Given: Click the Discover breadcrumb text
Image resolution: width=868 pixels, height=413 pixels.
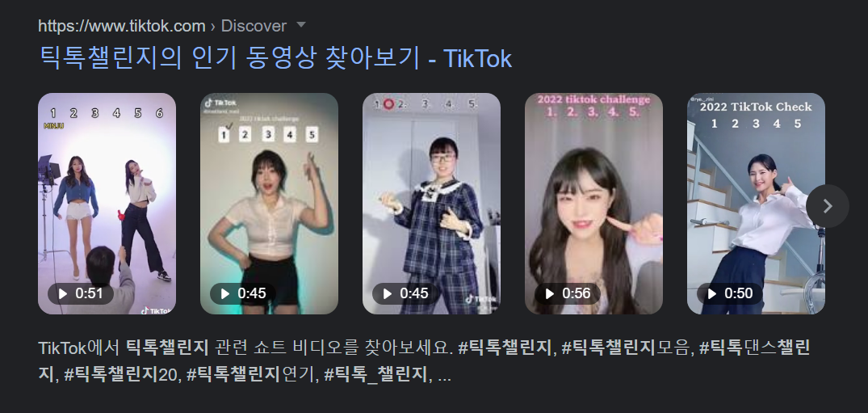Looking at the screenshot, I should point(254,26).
